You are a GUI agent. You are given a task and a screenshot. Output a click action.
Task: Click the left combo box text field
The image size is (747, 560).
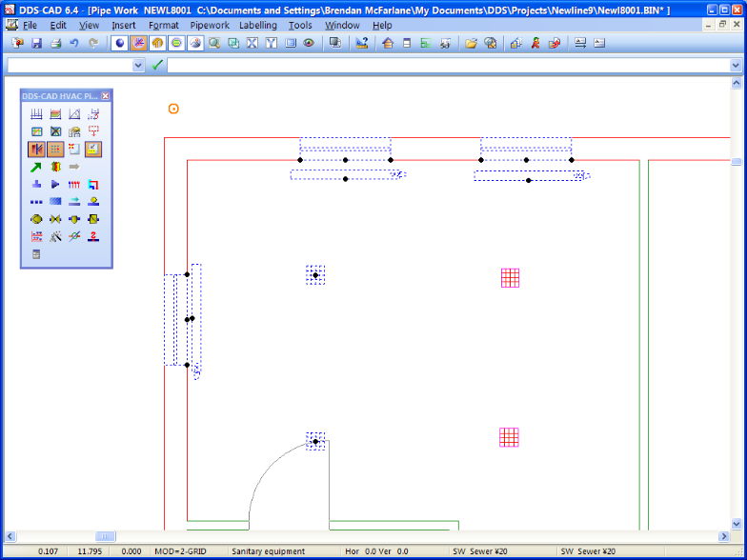tap(70, 65)
